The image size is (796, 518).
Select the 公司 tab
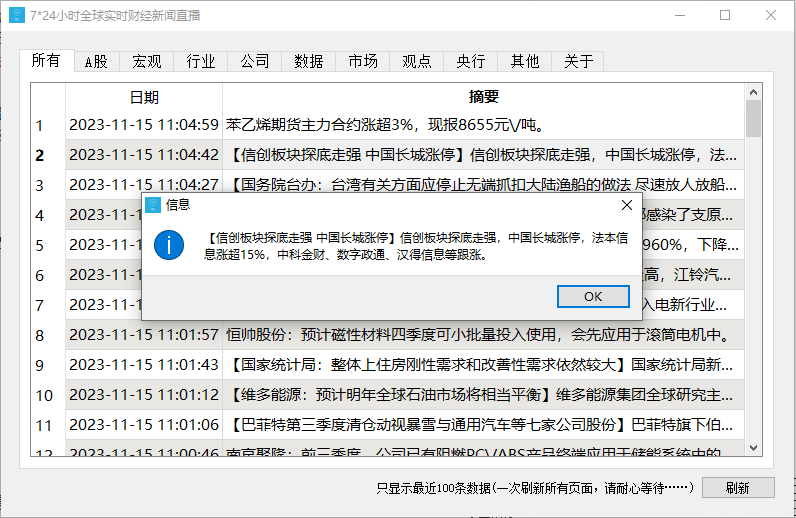click(x=254, y=61)
